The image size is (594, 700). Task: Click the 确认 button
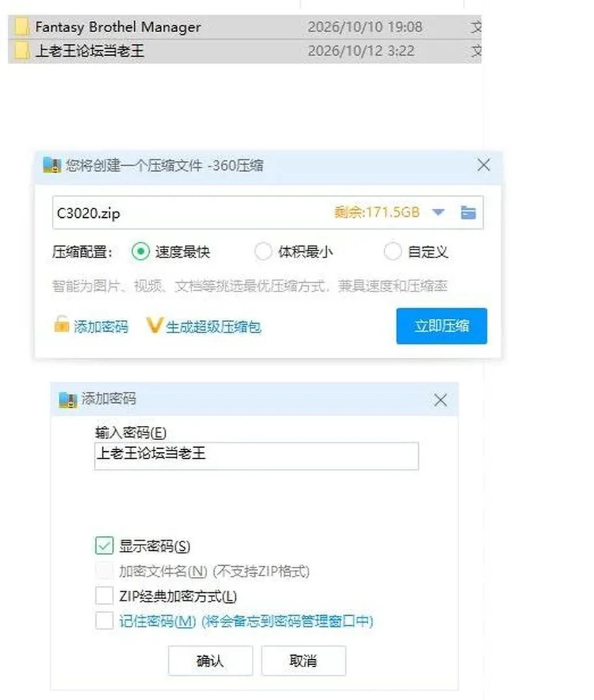click(210, 661)
